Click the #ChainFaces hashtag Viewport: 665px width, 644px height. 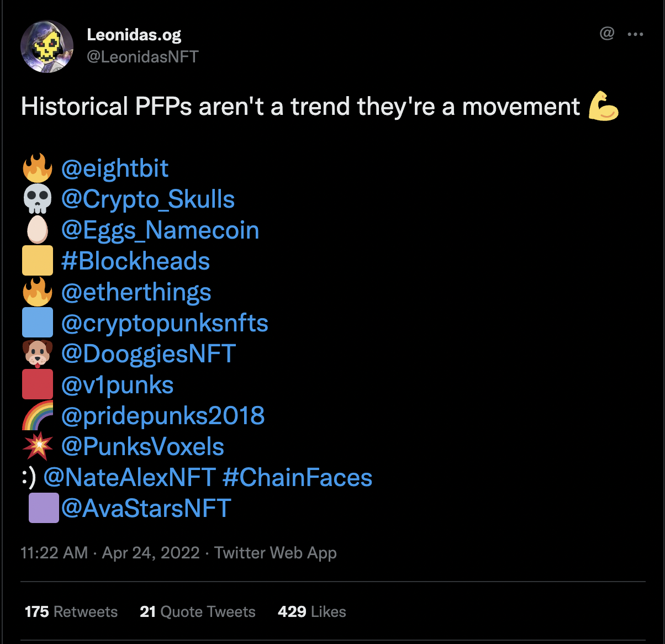297,478
